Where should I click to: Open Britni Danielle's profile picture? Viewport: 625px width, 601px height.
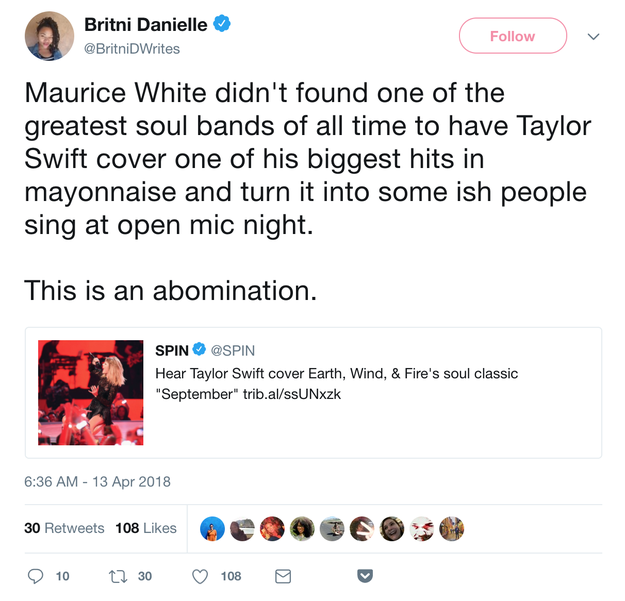[x=49, y=36]
